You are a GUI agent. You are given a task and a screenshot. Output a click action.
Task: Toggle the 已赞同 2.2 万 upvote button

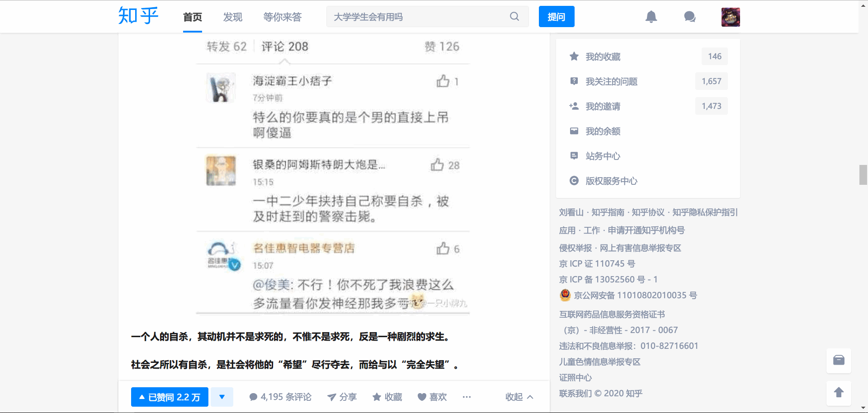[x=170, y=397]
